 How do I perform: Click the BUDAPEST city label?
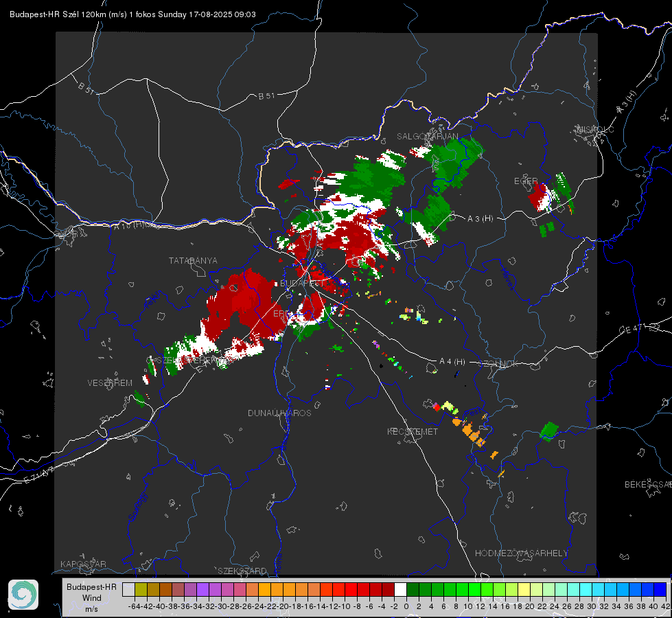[x=303, y=284]
